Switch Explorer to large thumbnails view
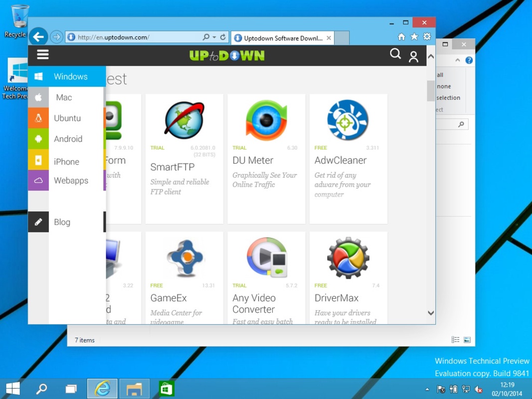The width and height of the screenshot is (532, 399). pyautogui.click(x=467, y=340)
